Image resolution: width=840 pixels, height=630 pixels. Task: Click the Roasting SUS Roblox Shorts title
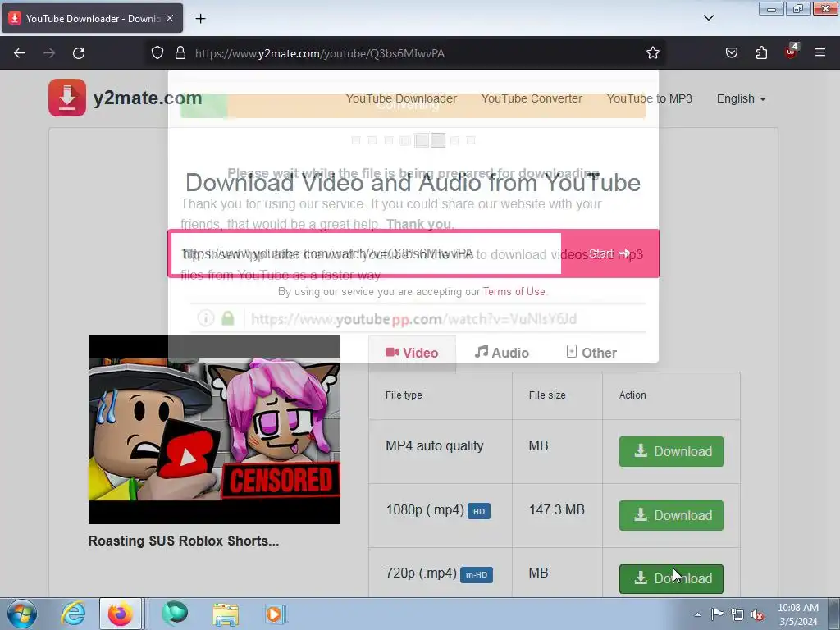tap(183, 541)
